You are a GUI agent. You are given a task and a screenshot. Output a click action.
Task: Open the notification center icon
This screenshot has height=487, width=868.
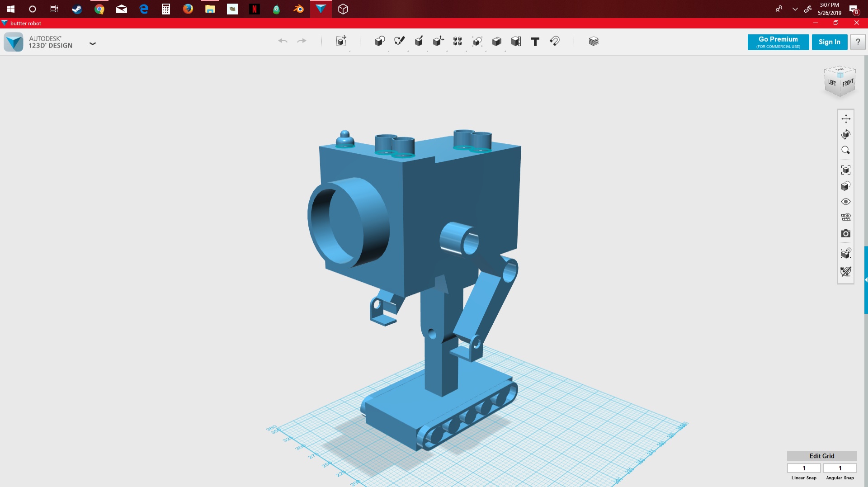tap(854, 9)
